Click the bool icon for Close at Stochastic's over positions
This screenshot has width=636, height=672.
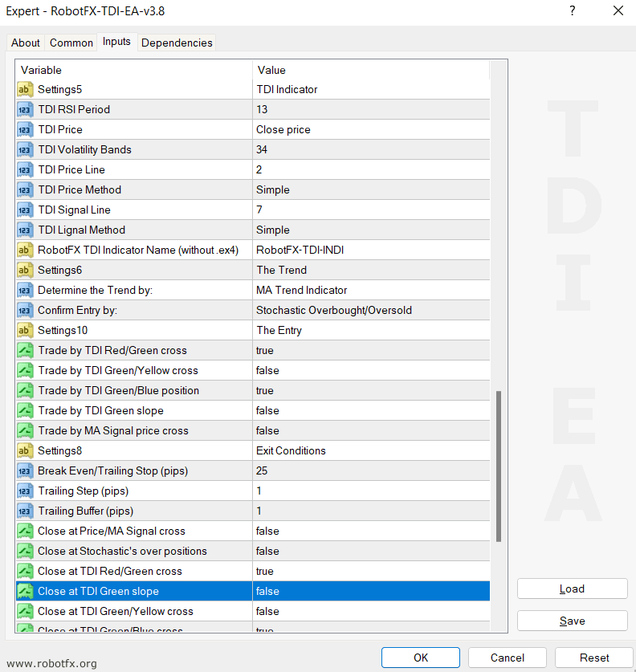coord(25,551)
